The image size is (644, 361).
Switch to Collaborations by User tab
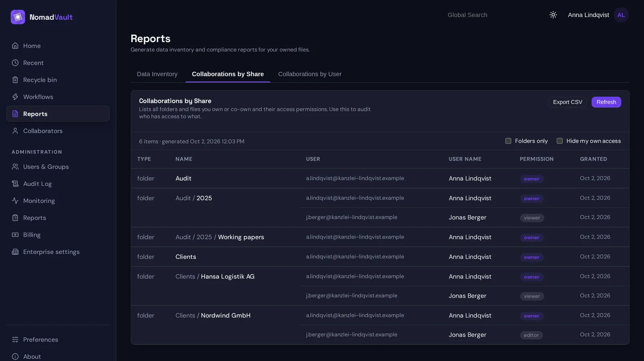(x=310, y=74)
